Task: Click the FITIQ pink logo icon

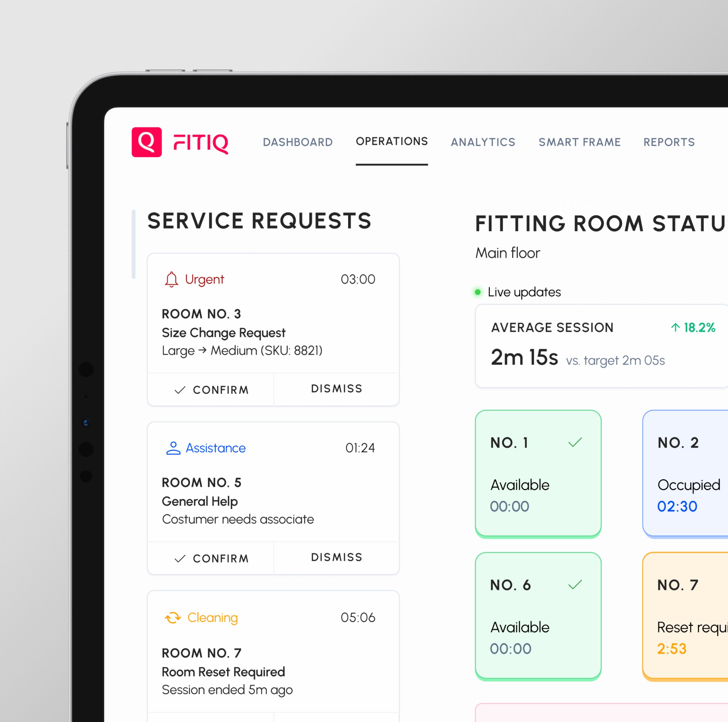Action: 146,142
